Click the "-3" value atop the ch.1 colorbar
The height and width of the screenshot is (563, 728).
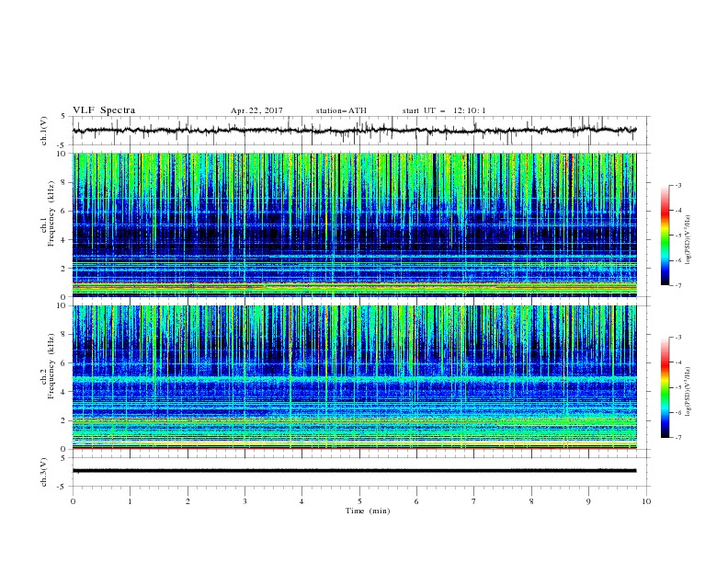pyautogui.click(x=677, y=185)
